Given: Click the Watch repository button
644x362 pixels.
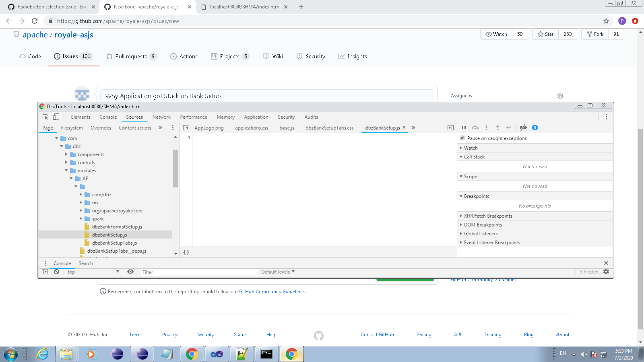Looking at the screenshot, I should pyautogui.click(x=496, y=34).
